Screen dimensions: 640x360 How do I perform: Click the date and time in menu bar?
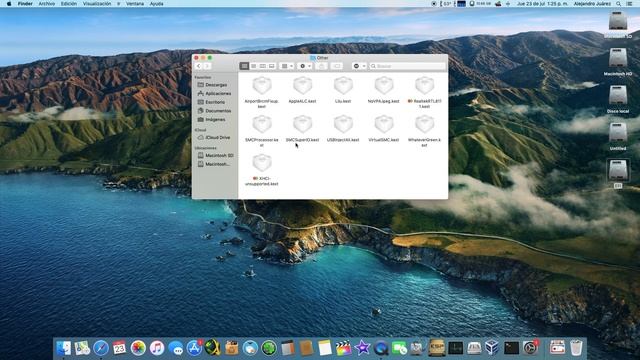tap(542, 4)
